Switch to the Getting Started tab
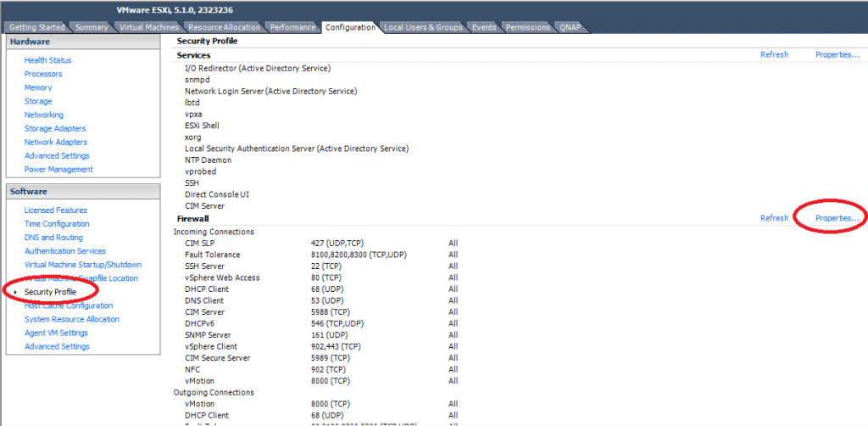 [36, 27]
